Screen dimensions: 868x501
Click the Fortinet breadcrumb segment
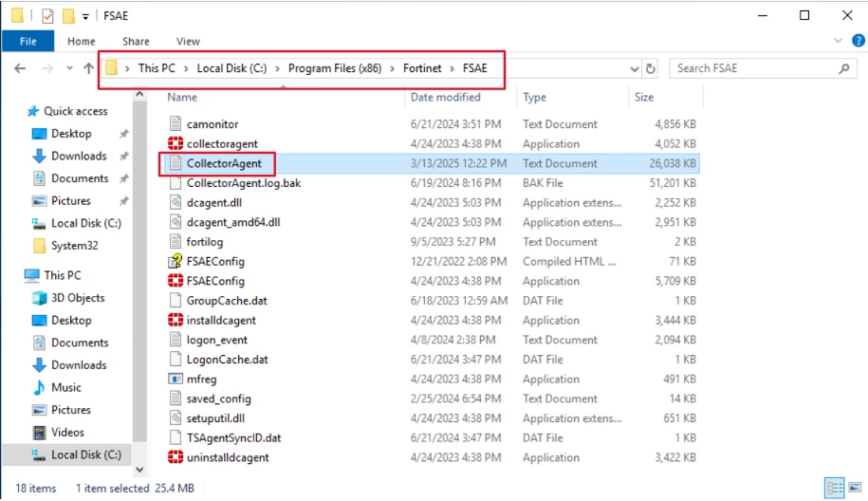[422, 68]
